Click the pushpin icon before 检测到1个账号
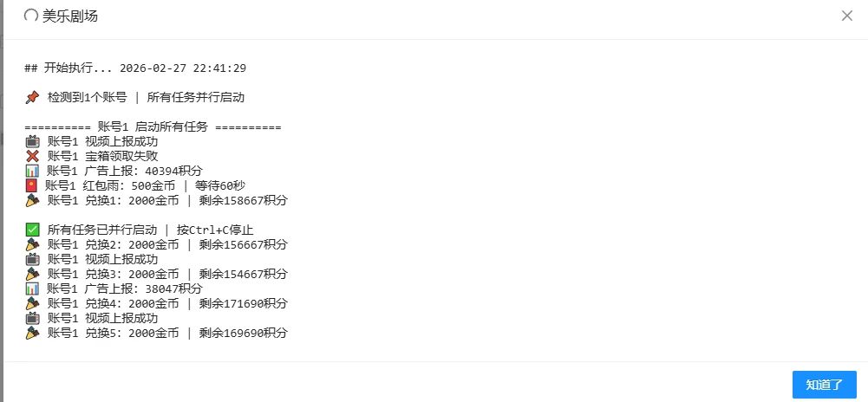Image resolution: width=868 pixels, height=402 pixels. [x=32, y=98]
